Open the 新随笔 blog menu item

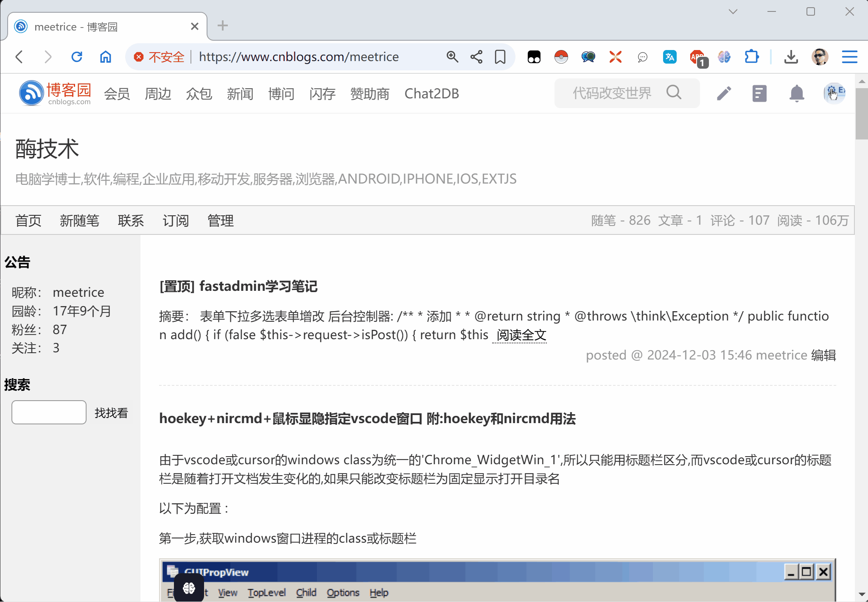click(x=79, y=220)
